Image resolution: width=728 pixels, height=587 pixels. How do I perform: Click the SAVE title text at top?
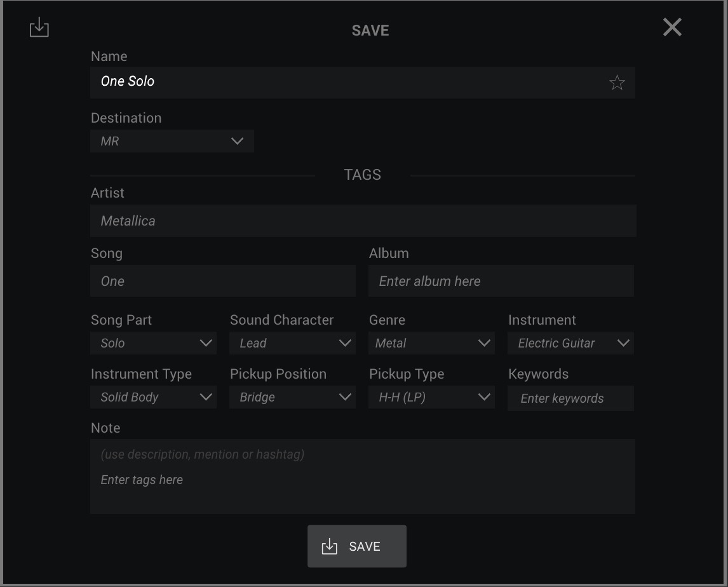pyautogui.click(x=370, y=30)
